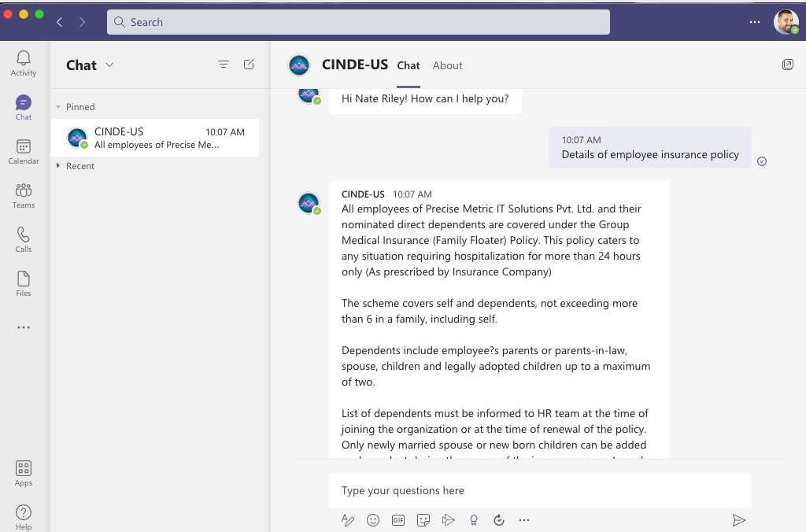Open the Calendar app
The width and height of the screenshot is (806, 532).
(x=24, y=152)
